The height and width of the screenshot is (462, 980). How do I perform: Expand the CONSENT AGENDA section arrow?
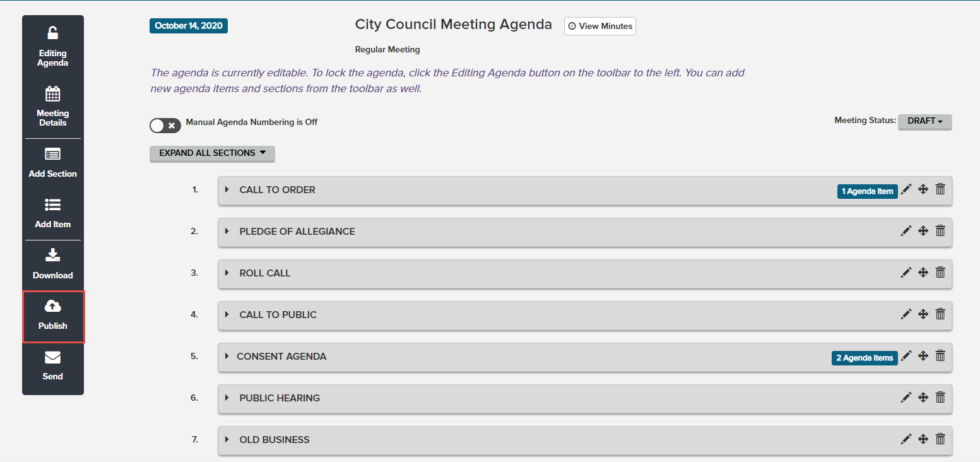227,357
